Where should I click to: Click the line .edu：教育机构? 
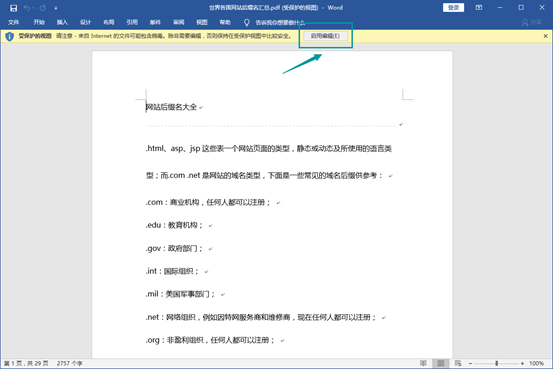coord(174,225)
